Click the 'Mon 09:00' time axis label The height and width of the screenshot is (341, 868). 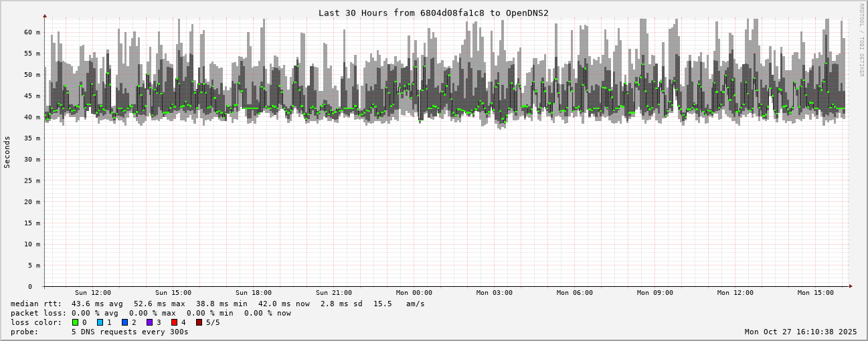click(655, 293)
